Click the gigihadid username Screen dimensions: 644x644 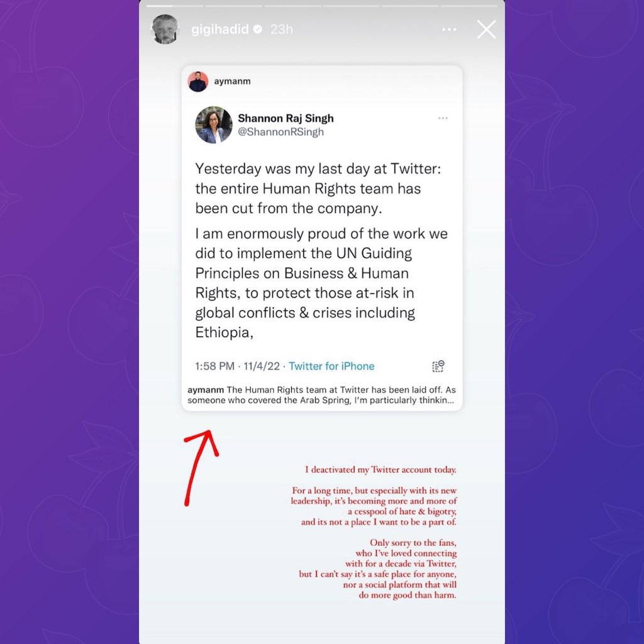tap(220, 29)
